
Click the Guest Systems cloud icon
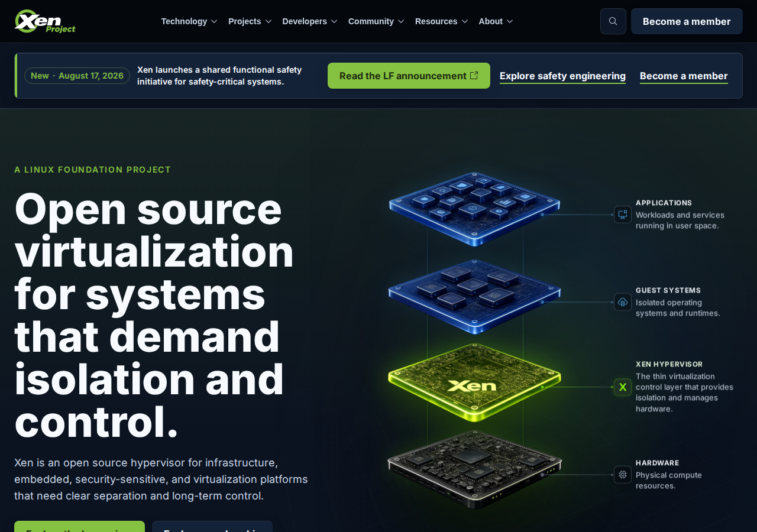623,302
